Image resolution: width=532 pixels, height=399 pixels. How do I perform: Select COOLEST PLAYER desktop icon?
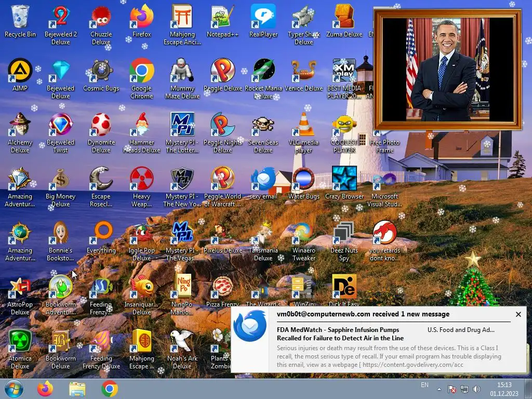(344, 132)
